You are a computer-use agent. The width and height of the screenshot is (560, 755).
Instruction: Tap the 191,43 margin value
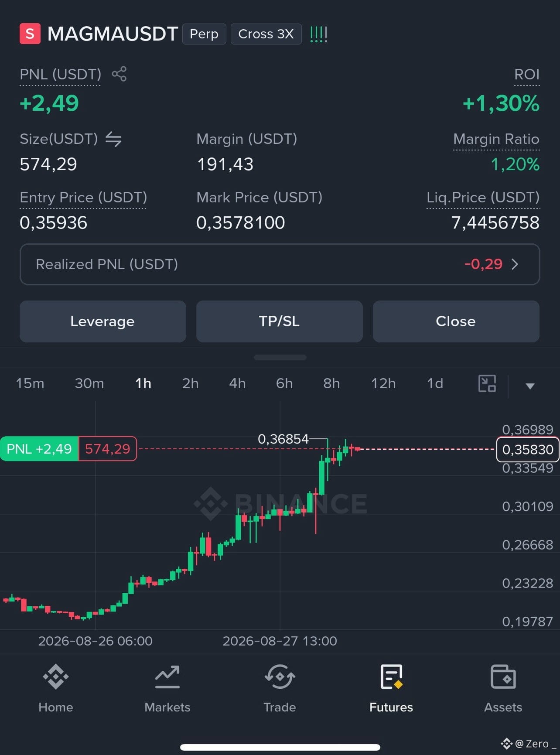pos(225,164)
